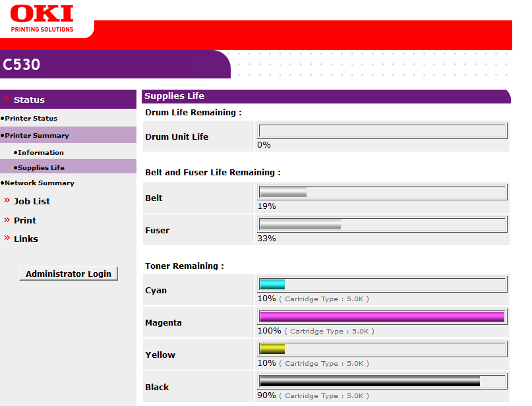Click the Drum Unit Life progress bar
Image resolution: width=532 pixels, height=406 pixels.
382,130
